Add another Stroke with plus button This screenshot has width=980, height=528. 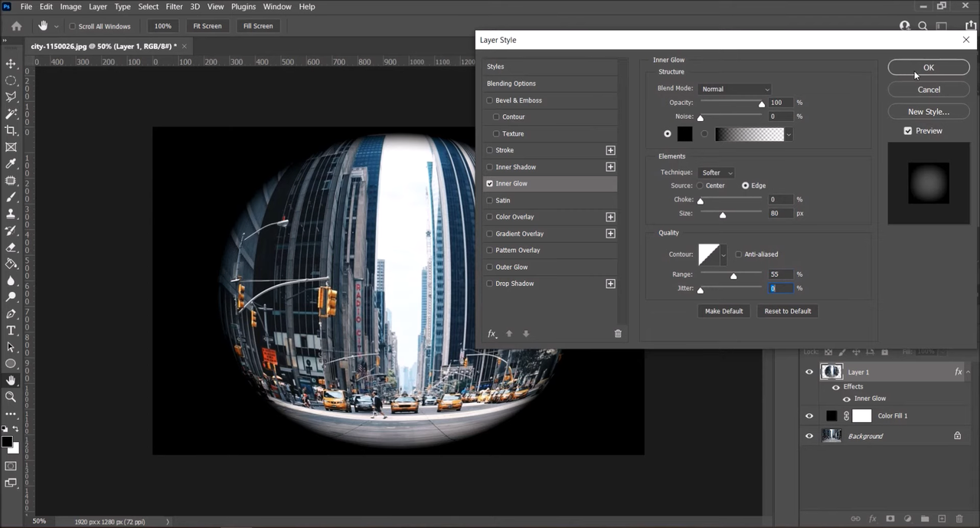(x=610, y=150)
